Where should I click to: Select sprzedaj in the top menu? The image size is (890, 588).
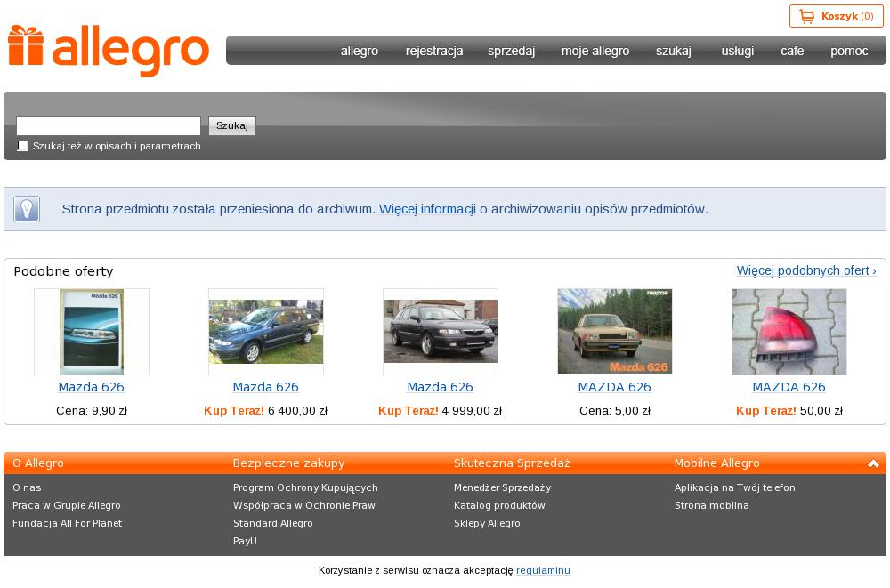(x=512, y=51)
